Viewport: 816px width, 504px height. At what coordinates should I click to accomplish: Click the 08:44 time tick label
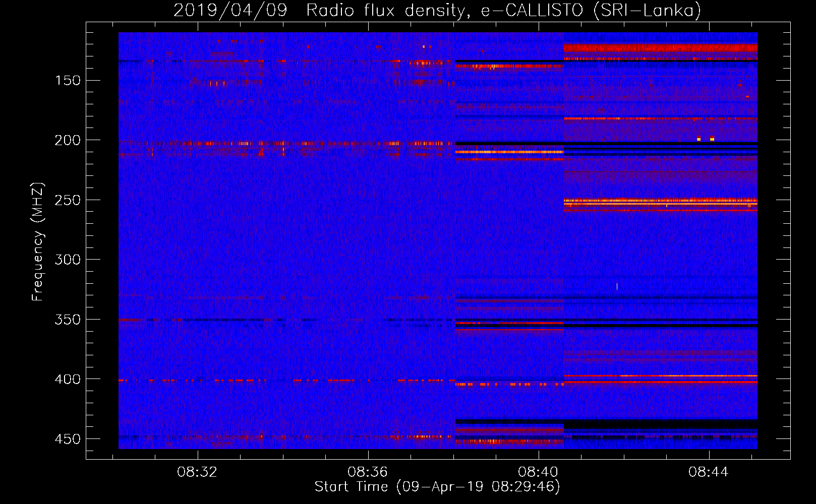point(709,472)
